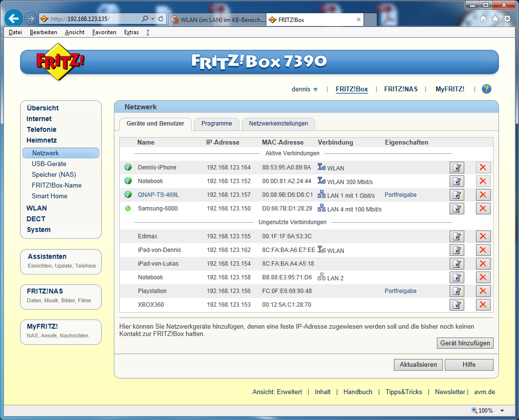Click the Hilfe button
519x420 pixels.
coord(469,365)
